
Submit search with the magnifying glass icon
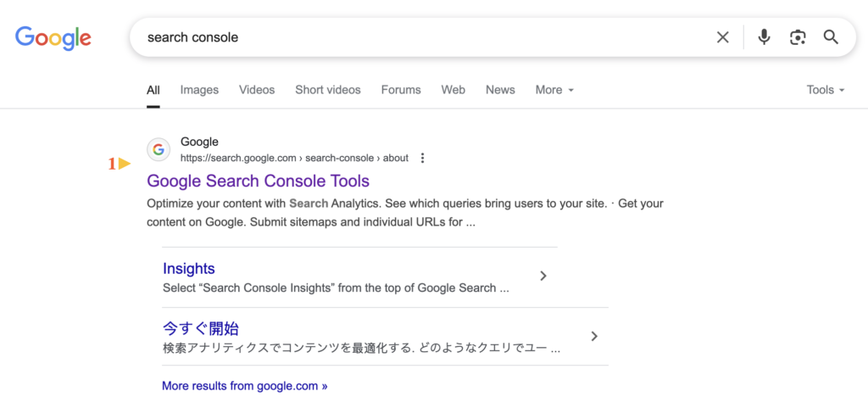coord(831,37)
